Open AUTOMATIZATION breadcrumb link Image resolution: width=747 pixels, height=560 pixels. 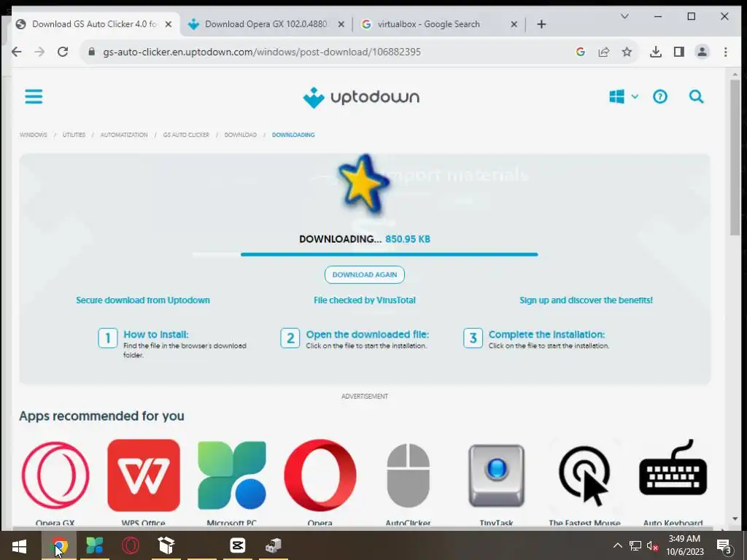[124, 135]
